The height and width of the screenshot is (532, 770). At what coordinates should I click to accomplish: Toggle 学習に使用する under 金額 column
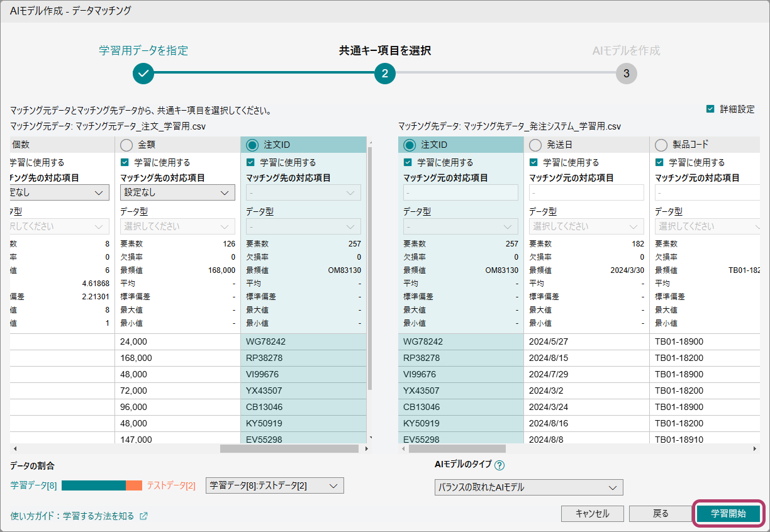[125, 162]
